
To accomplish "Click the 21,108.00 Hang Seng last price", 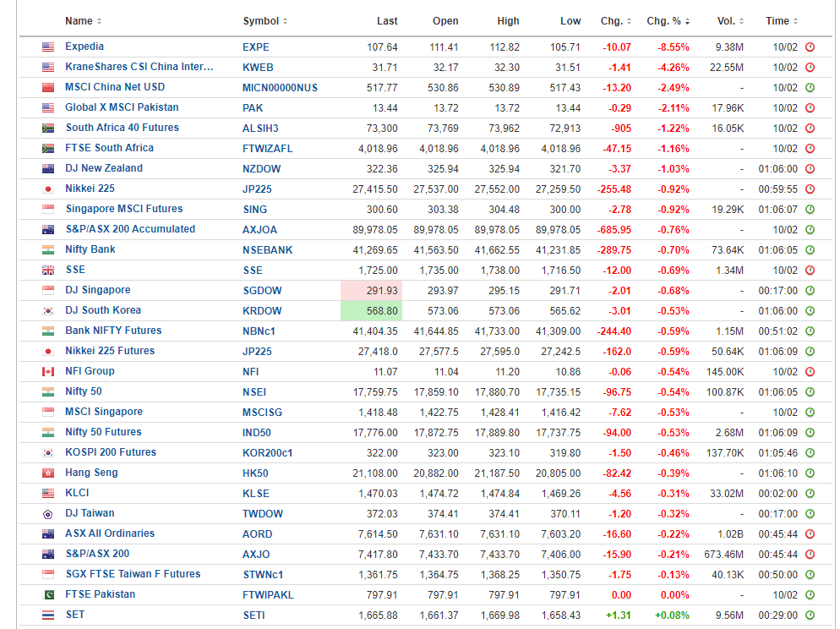I will (x=375, y=473).
